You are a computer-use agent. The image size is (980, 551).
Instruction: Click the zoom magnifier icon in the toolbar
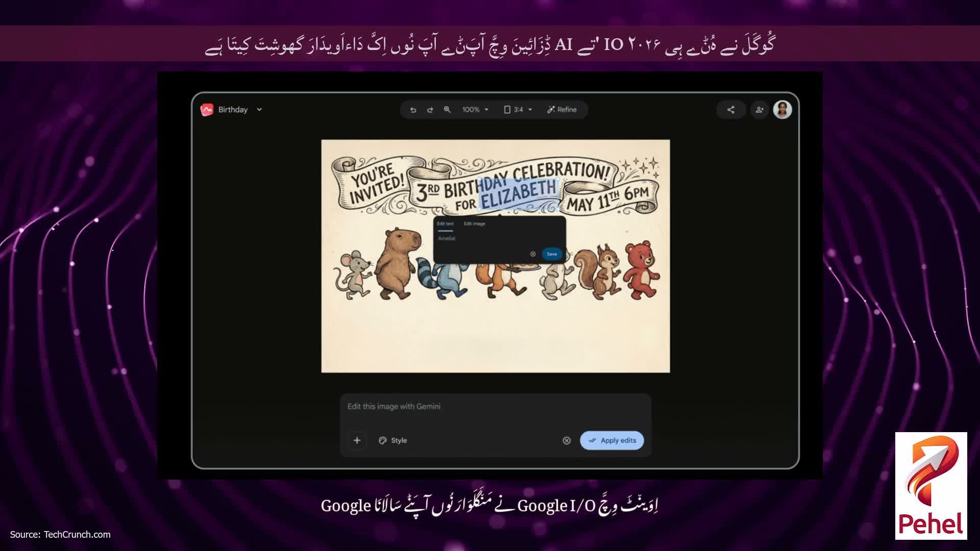pos(447,110)
